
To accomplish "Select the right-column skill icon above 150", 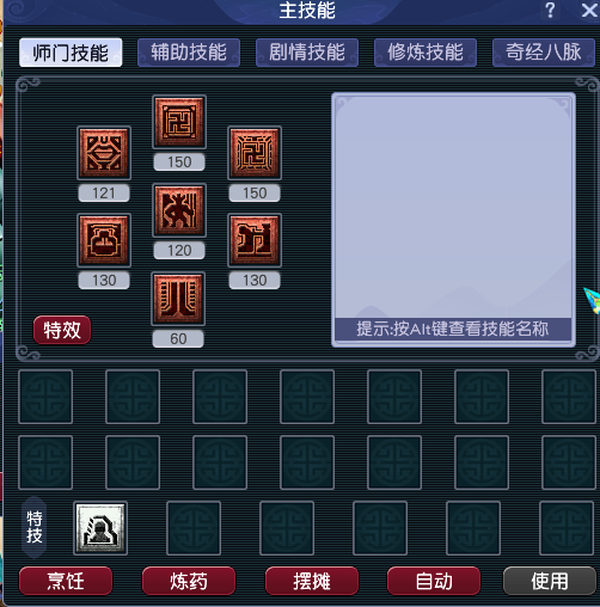I will 254,153.
